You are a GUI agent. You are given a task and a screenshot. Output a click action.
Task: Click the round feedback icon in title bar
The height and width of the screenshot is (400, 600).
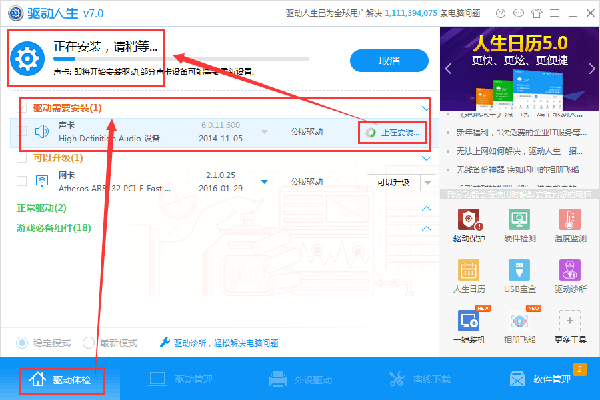pyautogui.click(x=501, y=13)
